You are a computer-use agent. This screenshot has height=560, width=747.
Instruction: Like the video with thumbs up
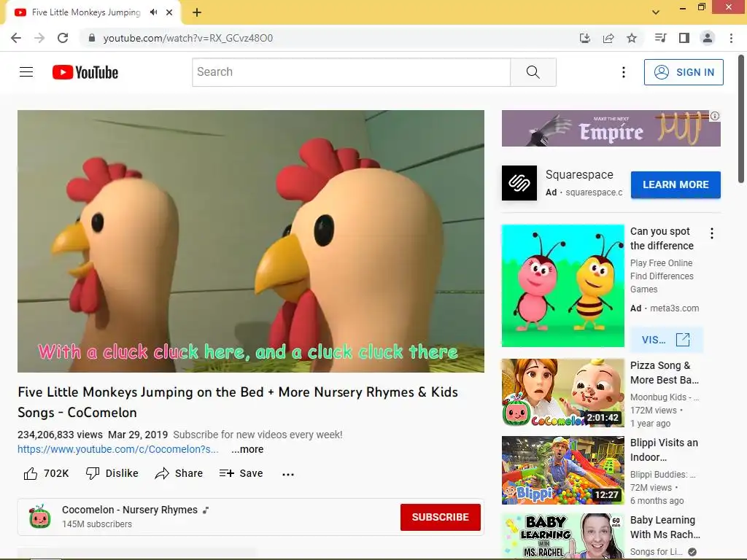(x=46, y=473)
